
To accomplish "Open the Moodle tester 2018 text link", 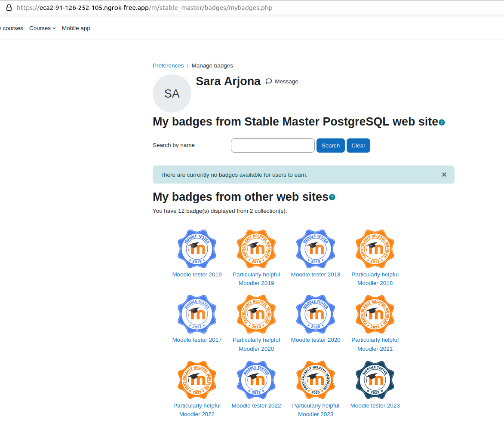I will tap(316, 275).
